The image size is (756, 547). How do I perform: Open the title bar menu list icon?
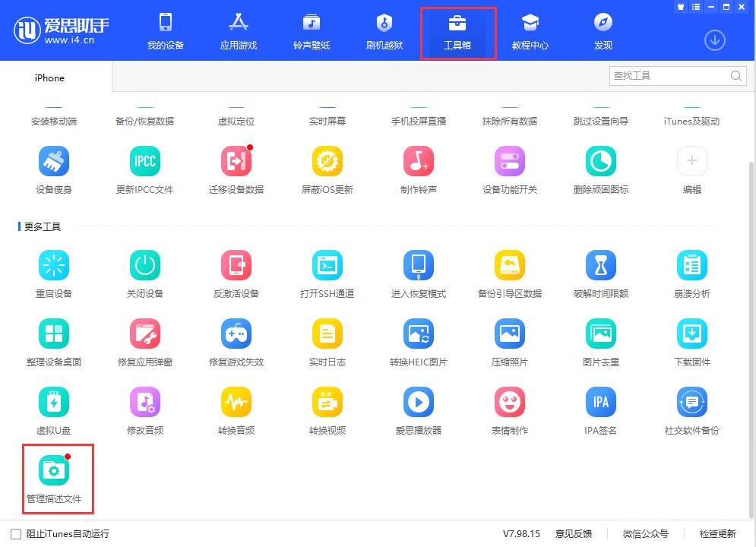click(696, 6)
